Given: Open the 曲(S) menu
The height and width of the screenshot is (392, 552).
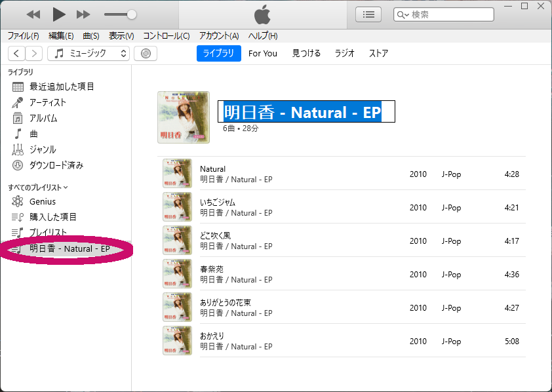Looking at the screenshot, I should (91, 36).
